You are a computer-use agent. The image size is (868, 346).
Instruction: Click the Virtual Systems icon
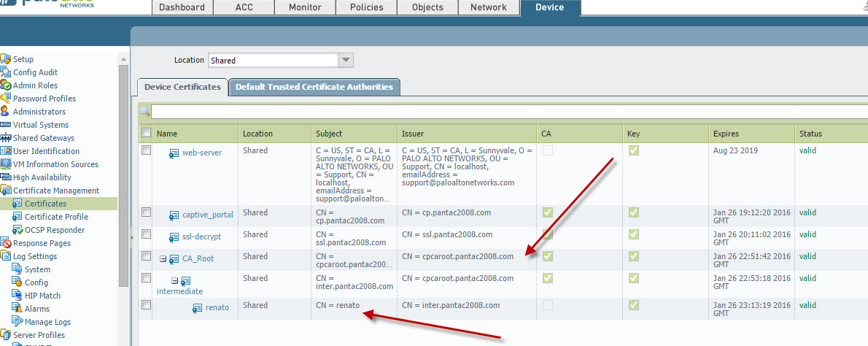pyautogui.click(x=6, y=125)
